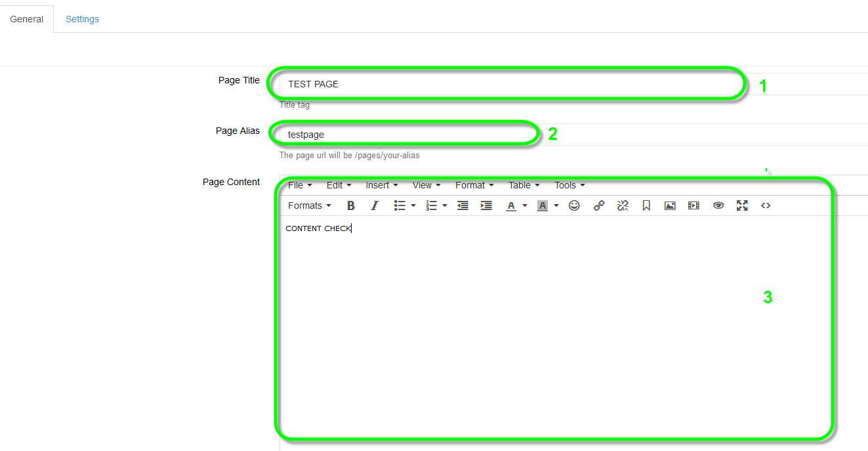This screenshot has height=451, width=868.
Task: Insert an emoticon via smiley icon
Action: 574,205
